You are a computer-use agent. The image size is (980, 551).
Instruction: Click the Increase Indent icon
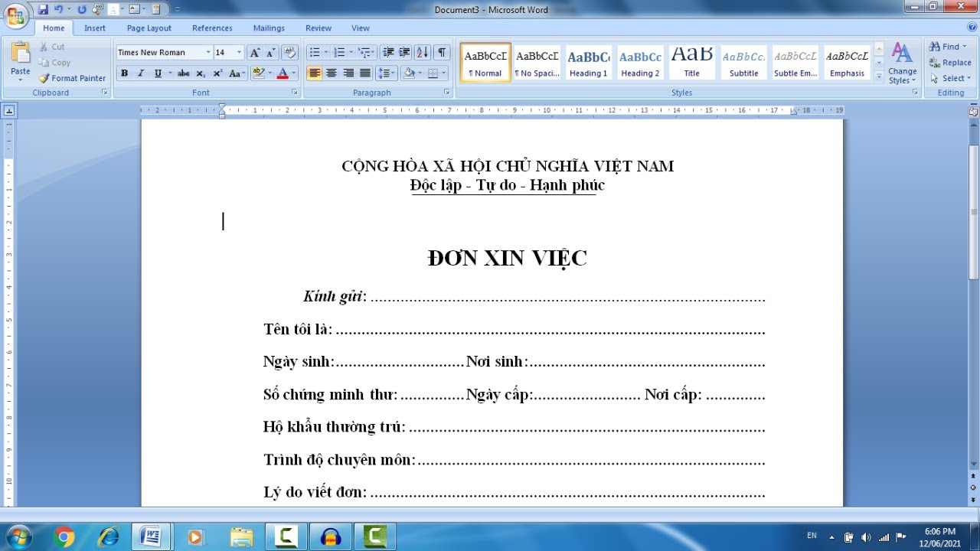tap(405, 53)
